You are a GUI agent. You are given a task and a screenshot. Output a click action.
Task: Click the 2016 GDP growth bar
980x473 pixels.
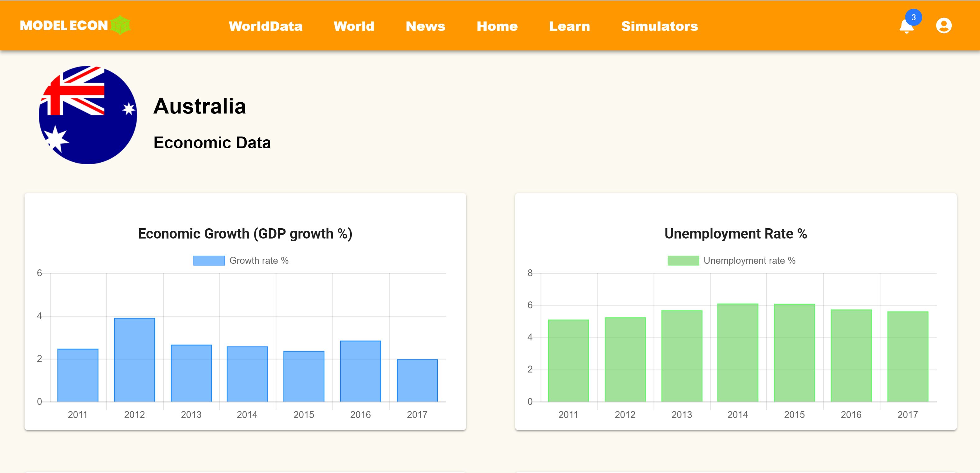[361, 371]
